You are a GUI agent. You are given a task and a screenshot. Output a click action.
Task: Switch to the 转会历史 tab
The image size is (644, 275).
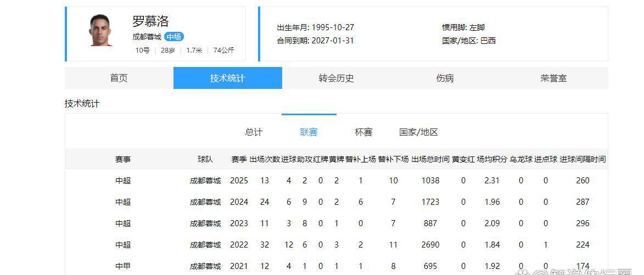point(336,78)
